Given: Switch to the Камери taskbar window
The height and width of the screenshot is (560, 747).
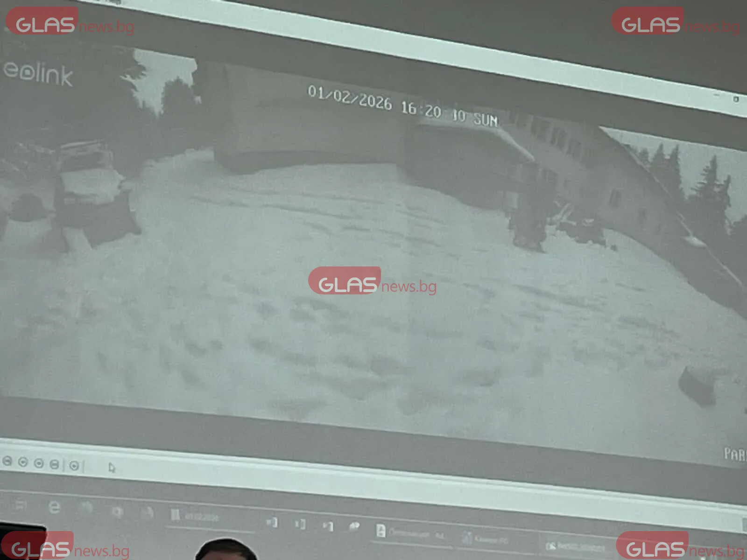Looking at the screenshot, I should (x=486, y=539).
